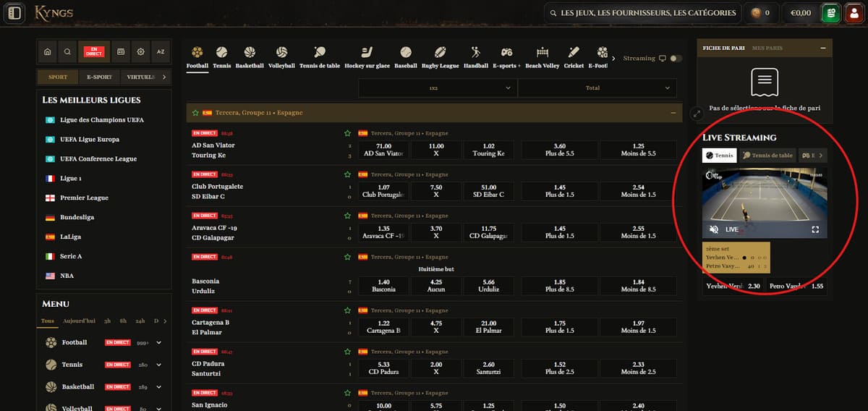Toggle the Streaming switch
Screen dimensions: 868x411
click(676, 58)
